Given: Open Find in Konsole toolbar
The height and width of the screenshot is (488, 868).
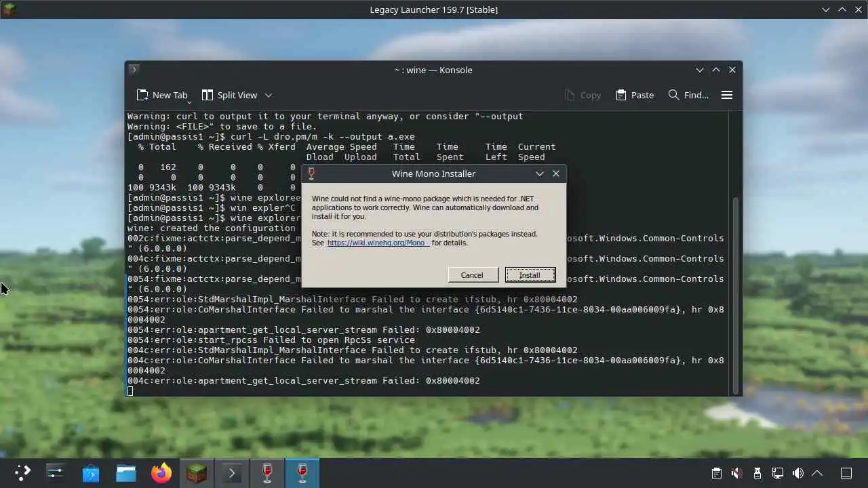Looking at the screenshot, I should pyautogui.click(x=688, y=95).
